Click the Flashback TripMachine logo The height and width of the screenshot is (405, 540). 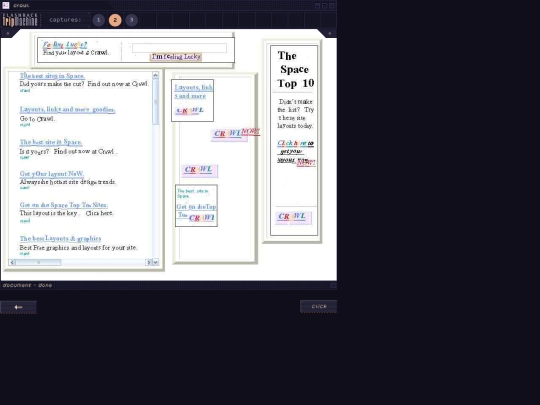(x=20, y=20)
